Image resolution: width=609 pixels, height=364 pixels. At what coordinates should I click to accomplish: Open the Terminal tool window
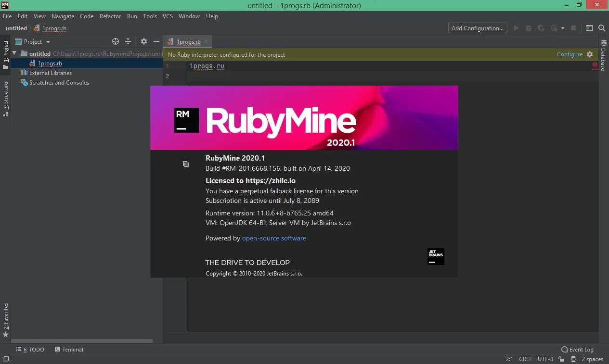pos(69,350)
